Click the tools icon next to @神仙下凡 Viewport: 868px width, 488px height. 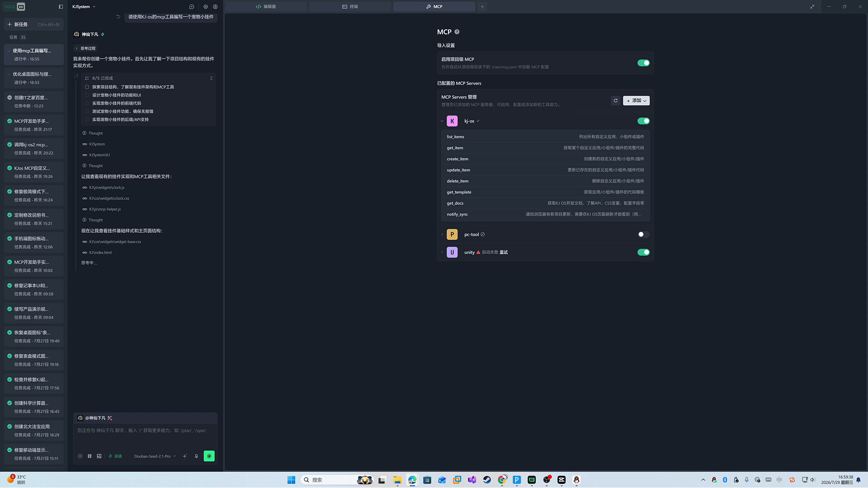coord(110,418)
